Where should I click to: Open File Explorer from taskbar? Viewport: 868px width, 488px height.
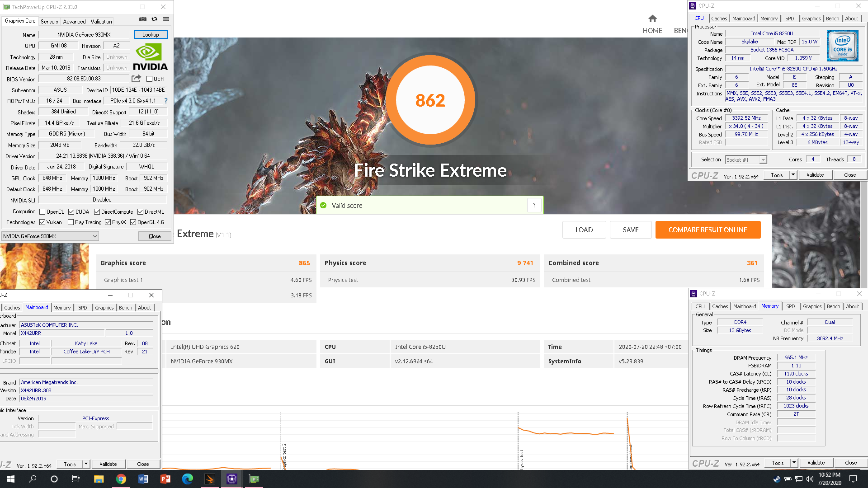pos(99,479)
